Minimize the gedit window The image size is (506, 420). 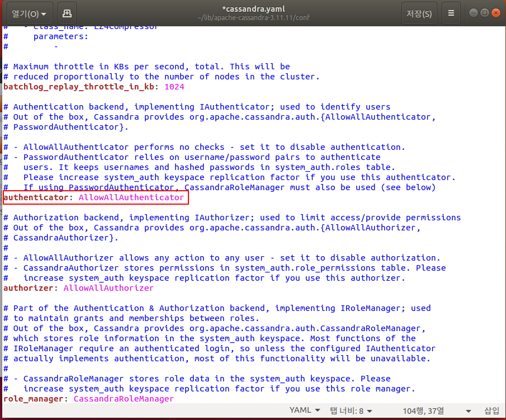pos(474,13)
